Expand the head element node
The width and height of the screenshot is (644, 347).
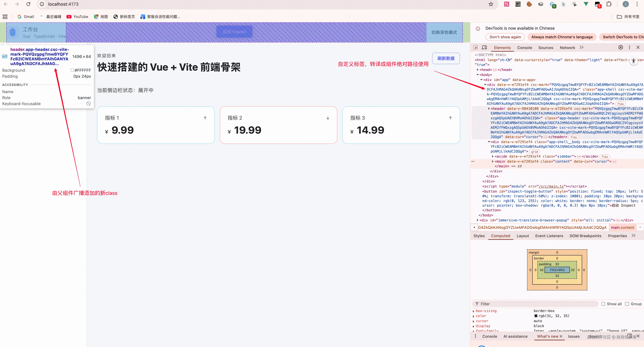click(477, 70)
